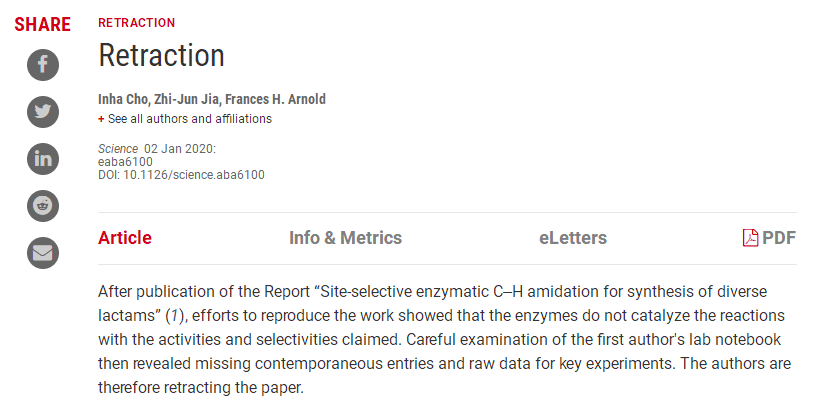Switch to the eLetters tab
Image resolution: width=819 pixels, height=401 pixels.
coord(572,238)
